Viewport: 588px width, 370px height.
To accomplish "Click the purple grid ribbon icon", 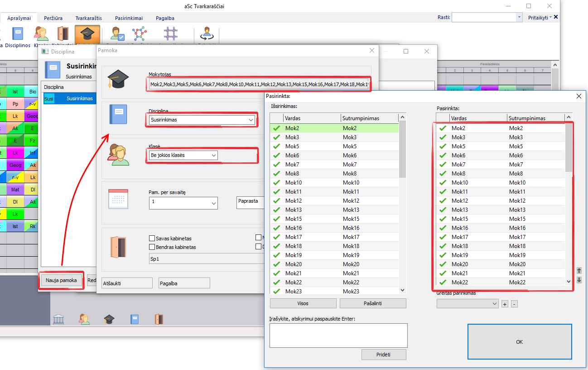I will click(171, 34).
